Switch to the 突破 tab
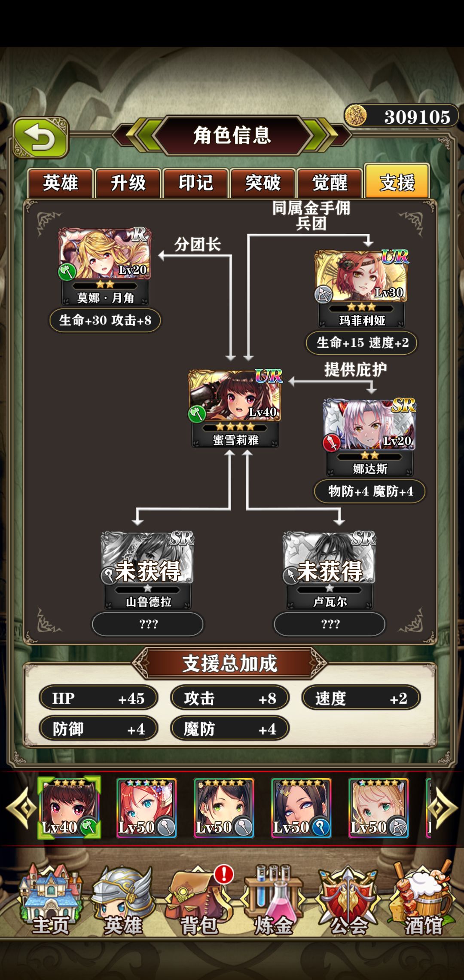Image resolution: width=464 pixels, height=980 pixels. [263, 183]
